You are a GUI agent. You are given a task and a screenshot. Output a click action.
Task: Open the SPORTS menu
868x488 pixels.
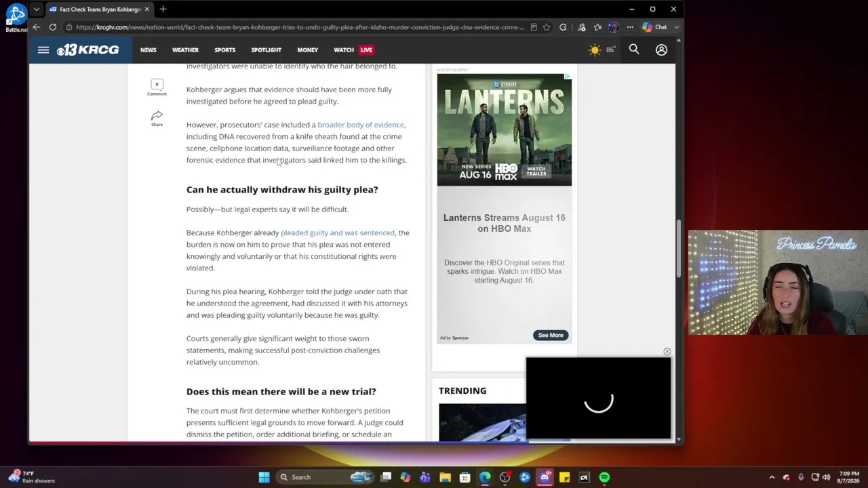point(224,49)
